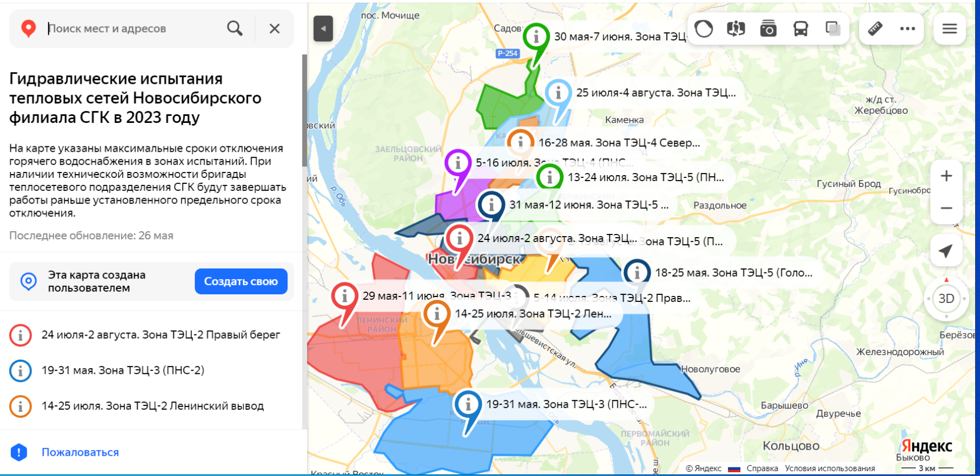The height and width of the screenshot is (476, 980).
Task: Click the location icon beside 'Эта карта создана пользователем'
Action: tap(28, 281)
